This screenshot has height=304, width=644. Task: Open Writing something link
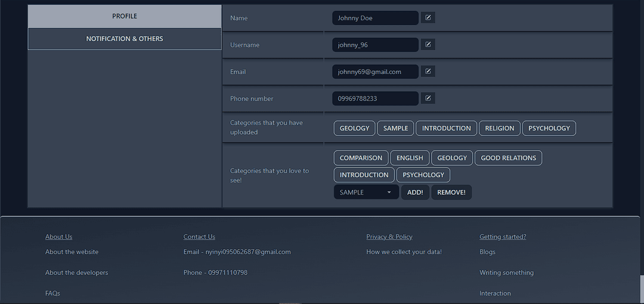[x=506, y=272]
